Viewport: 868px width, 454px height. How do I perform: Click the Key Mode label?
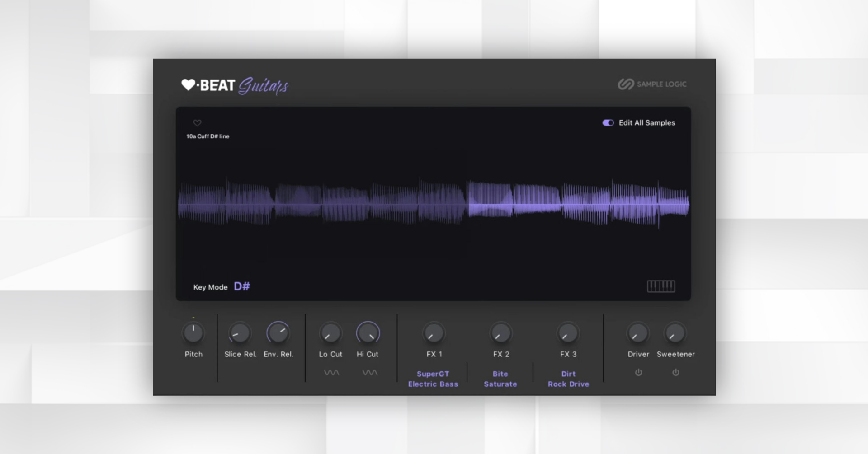(210, 287)
